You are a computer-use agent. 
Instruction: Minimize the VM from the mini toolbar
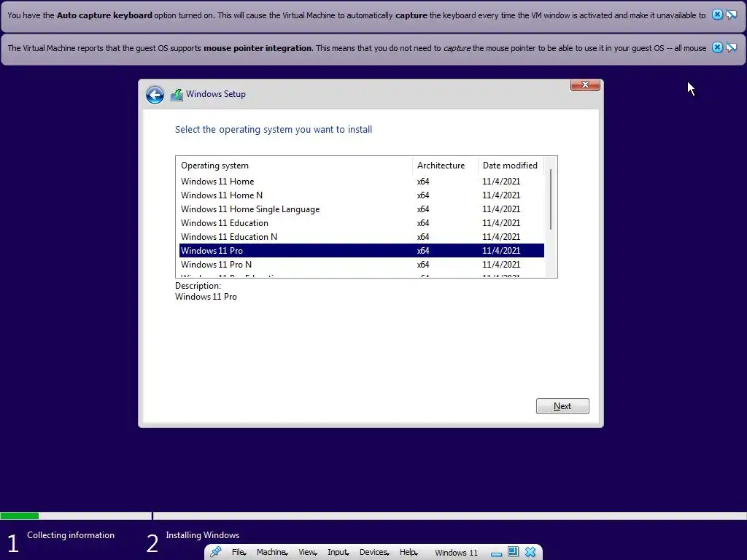(x=496, y=553)
